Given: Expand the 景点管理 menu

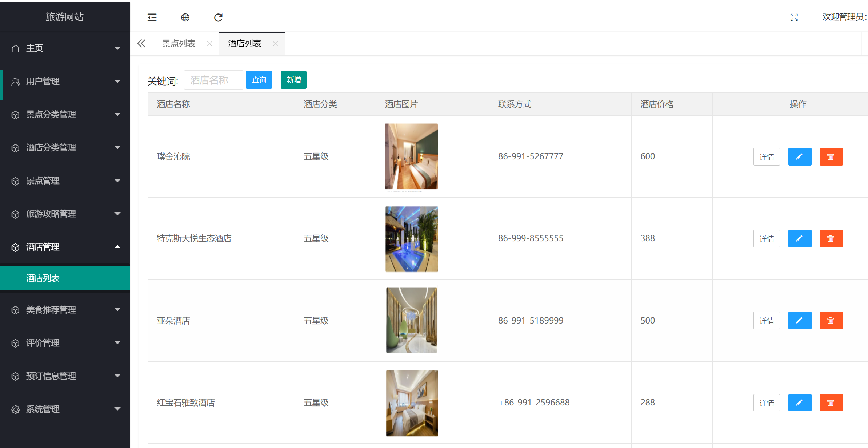Looking at the screenshot, I should [65, 181].
